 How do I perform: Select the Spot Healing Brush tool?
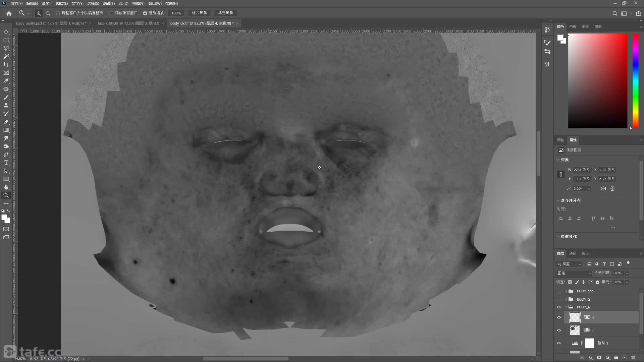pos(6,89)
